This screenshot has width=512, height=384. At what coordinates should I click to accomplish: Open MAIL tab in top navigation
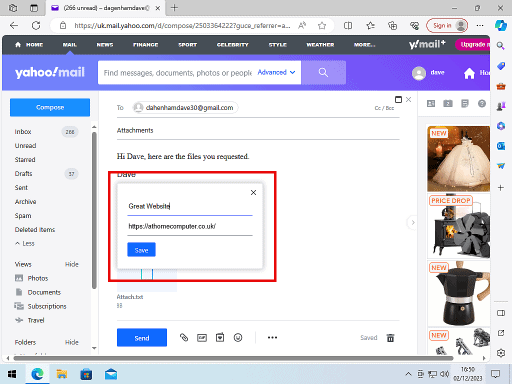click(x=70, y=45)
